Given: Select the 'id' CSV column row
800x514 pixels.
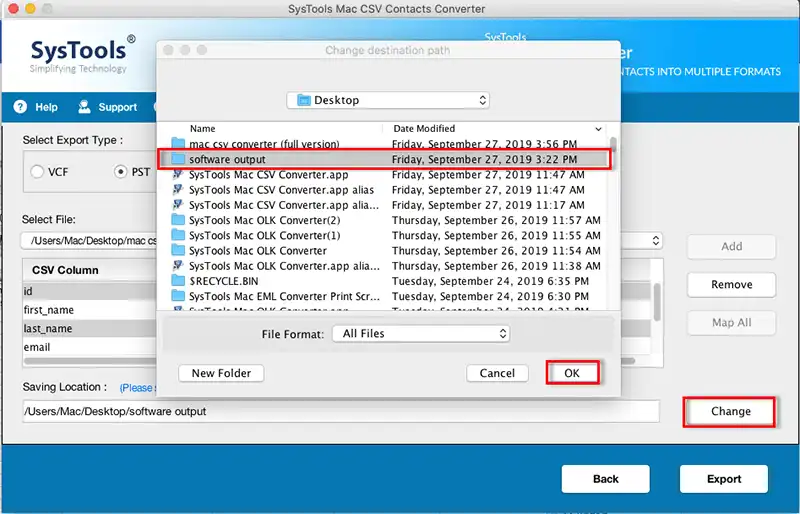Looking at the screenshot, I should click(89, 291).
